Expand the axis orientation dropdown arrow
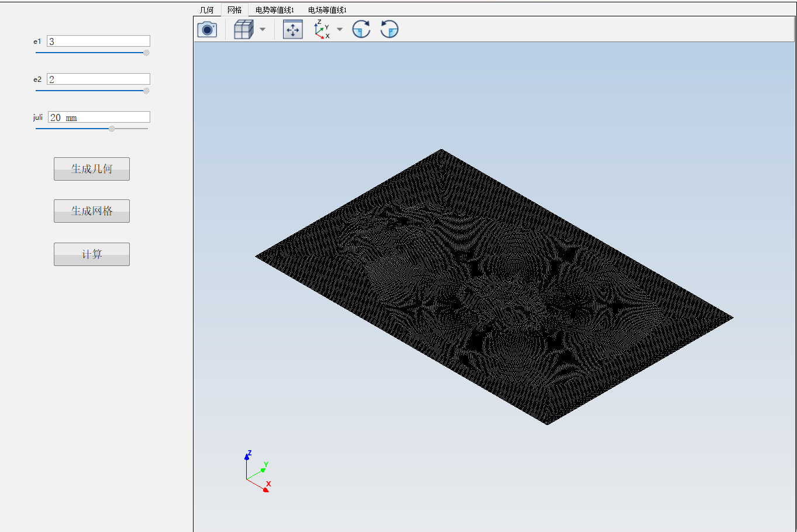Image resolution: width=797 pixels, height=532 pixels. click(x=340, y=29)
